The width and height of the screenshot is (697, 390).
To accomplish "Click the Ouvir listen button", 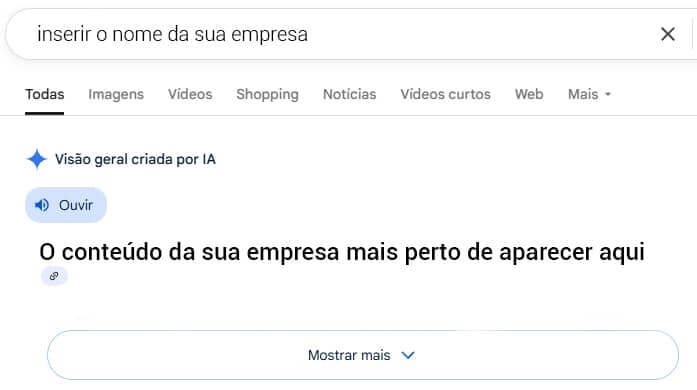I will point(66,205).
